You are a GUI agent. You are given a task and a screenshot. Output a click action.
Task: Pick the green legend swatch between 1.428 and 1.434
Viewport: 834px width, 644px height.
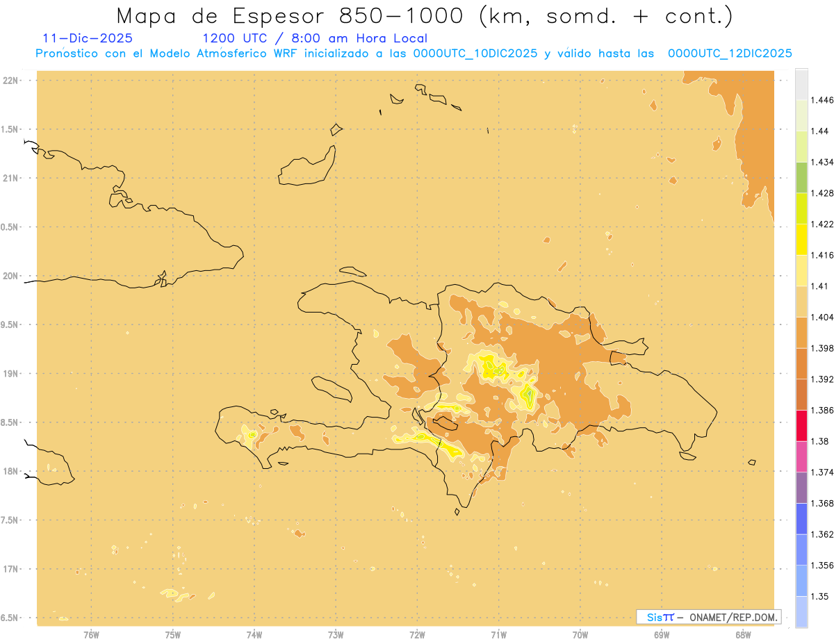[x=801, y=178]
